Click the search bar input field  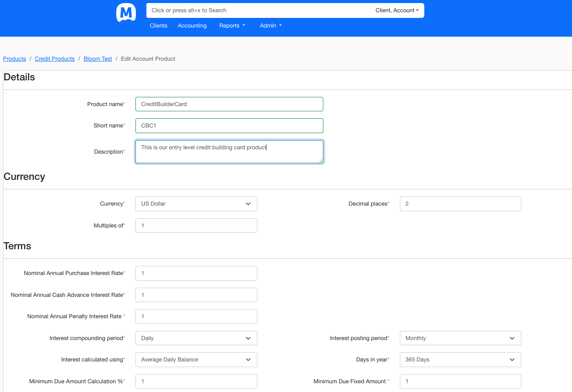pyautogui.click(x=258, y=10)
